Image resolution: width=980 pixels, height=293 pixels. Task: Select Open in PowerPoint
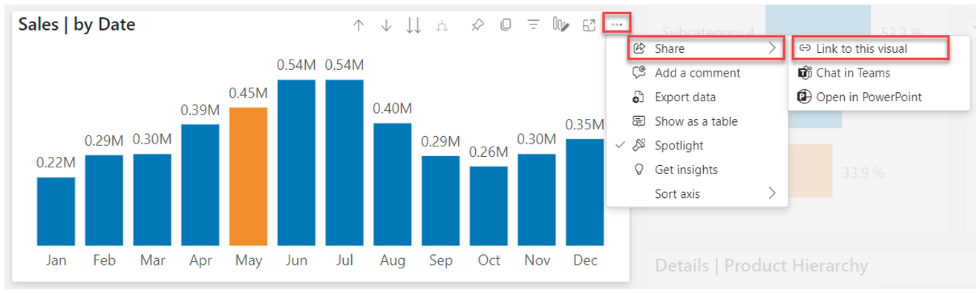[879, 97]
